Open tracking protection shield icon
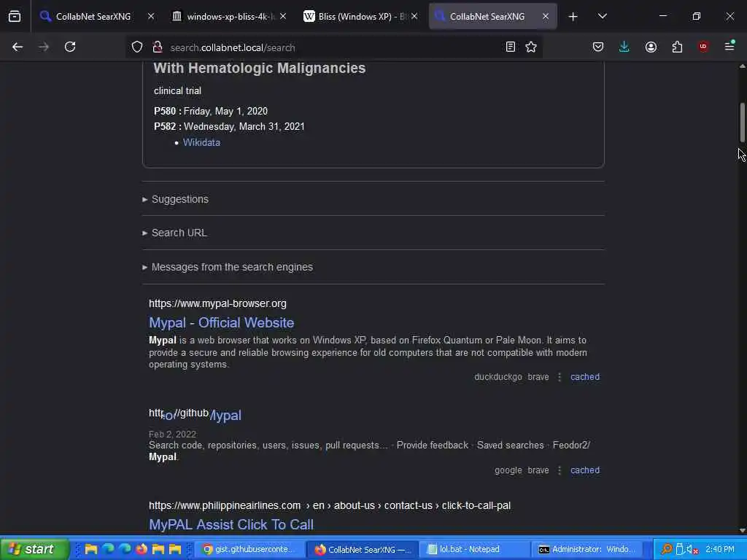Image resolution: width=747 pixels, height=560 pixels. (137, 47)
